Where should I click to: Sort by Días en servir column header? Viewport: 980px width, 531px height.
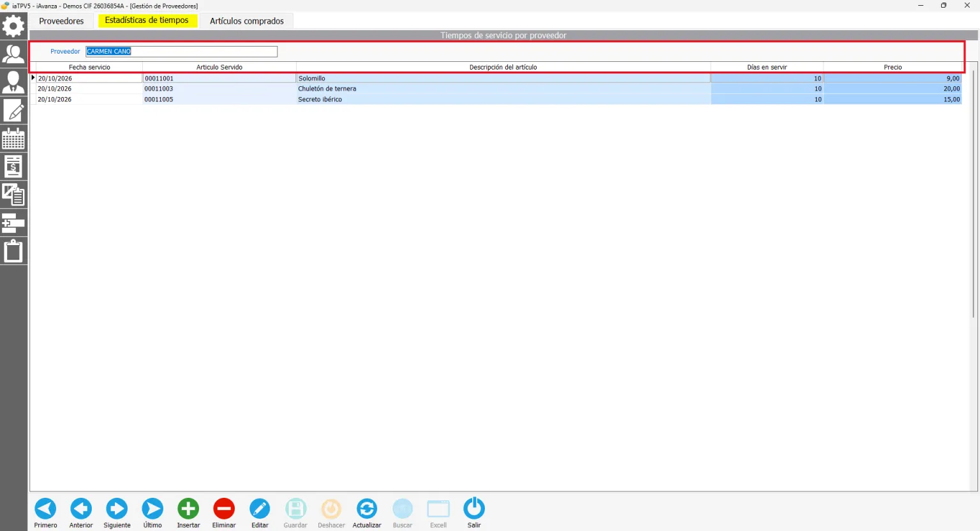[x=767, y=67]
